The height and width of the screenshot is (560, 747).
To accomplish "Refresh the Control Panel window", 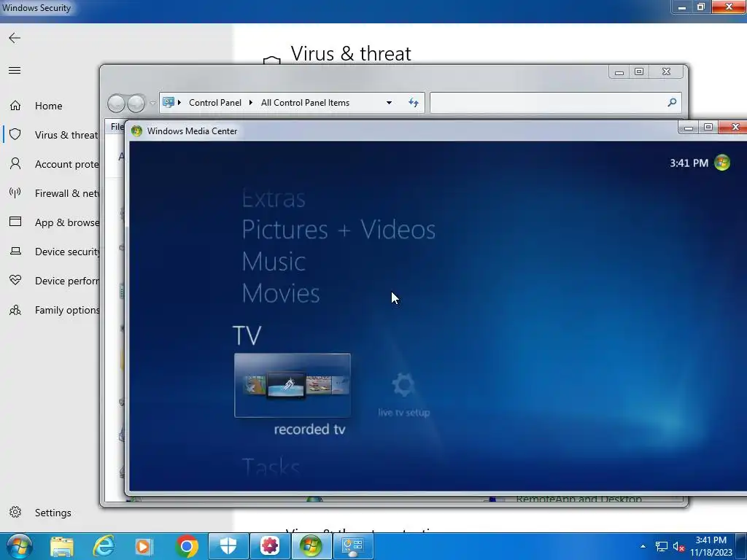I will pyautogui.click(x=414, y=103).
